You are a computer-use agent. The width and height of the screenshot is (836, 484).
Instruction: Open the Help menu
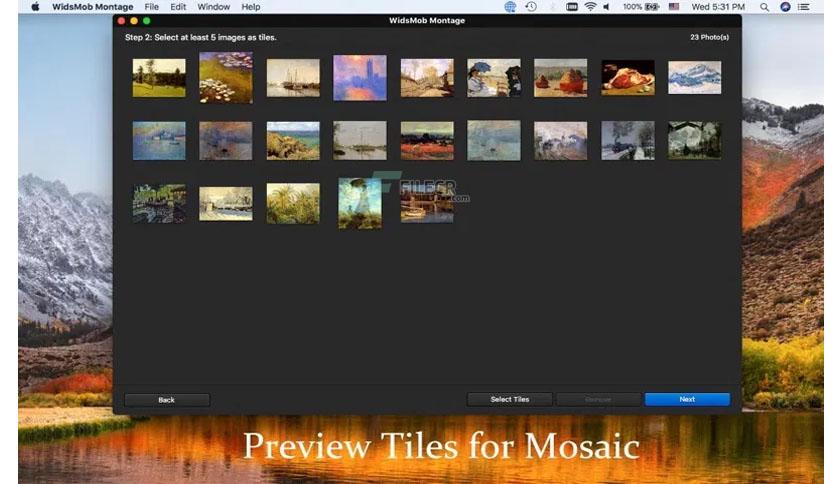[x=251, y=7]
